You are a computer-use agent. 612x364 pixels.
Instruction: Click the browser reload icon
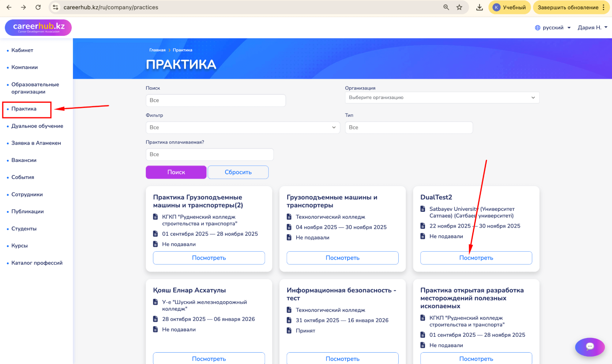click(x=38, y=7)
